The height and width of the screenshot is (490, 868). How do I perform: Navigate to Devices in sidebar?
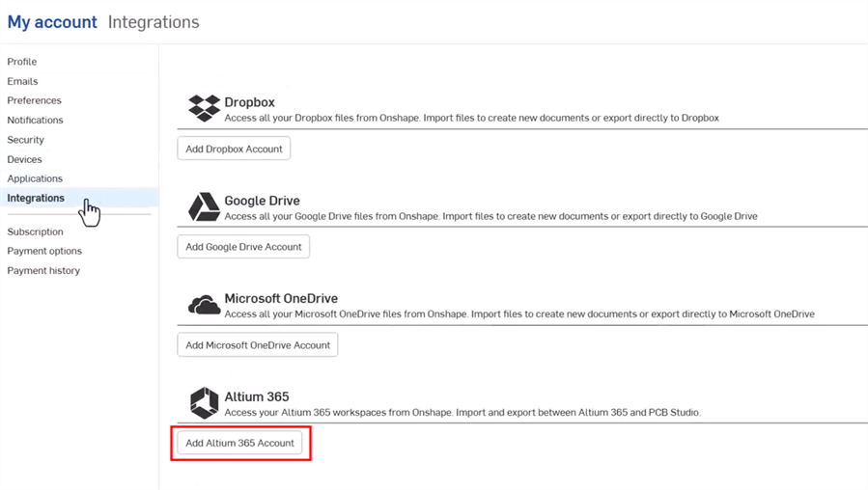coord(25,159)
